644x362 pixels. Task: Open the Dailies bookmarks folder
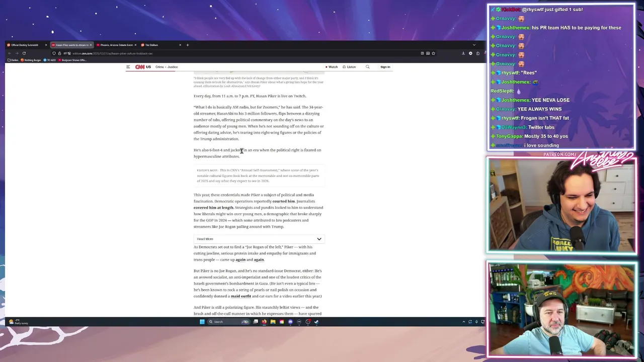(13, 60)
